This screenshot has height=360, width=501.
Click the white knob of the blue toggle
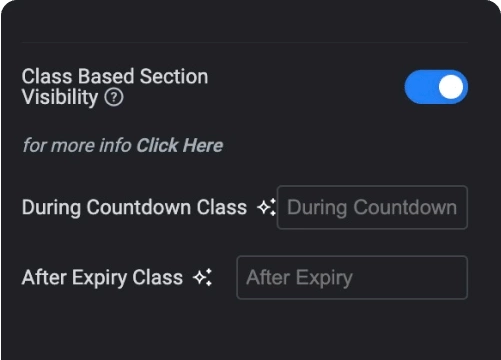click(451, 87)
